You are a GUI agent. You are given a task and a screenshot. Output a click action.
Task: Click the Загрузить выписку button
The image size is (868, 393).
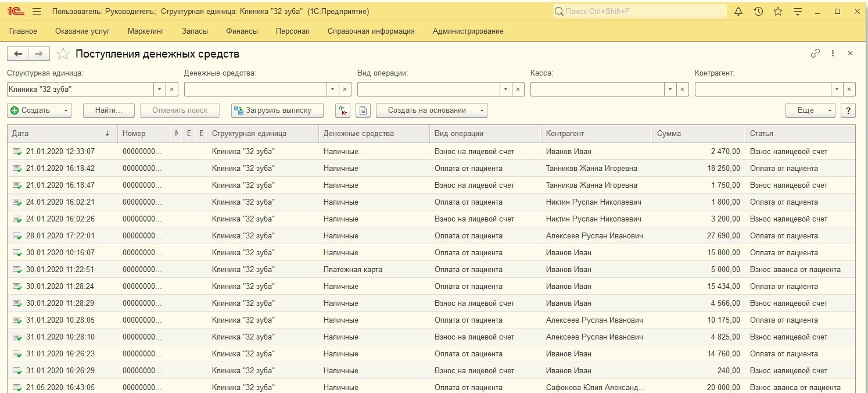tap(277, 110)
